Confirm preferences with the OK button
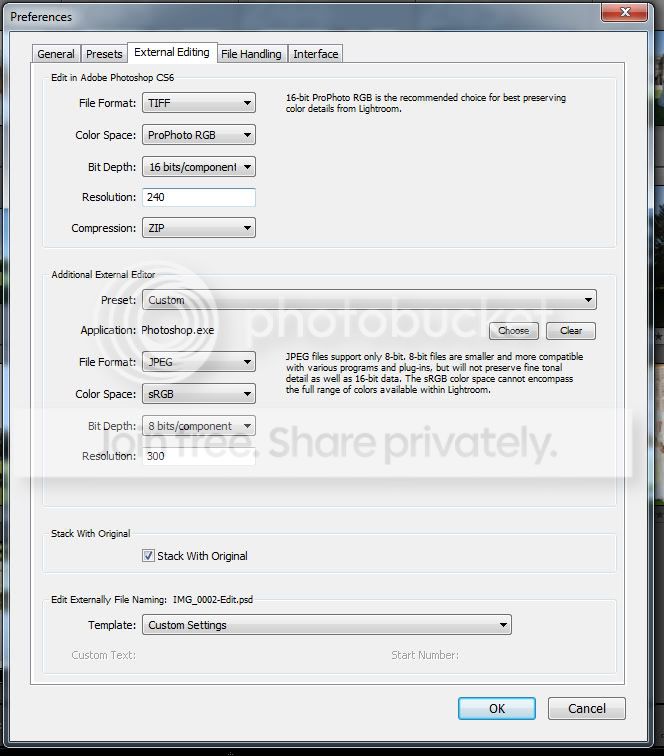The image size is (664, 756). tap(497, 708)
